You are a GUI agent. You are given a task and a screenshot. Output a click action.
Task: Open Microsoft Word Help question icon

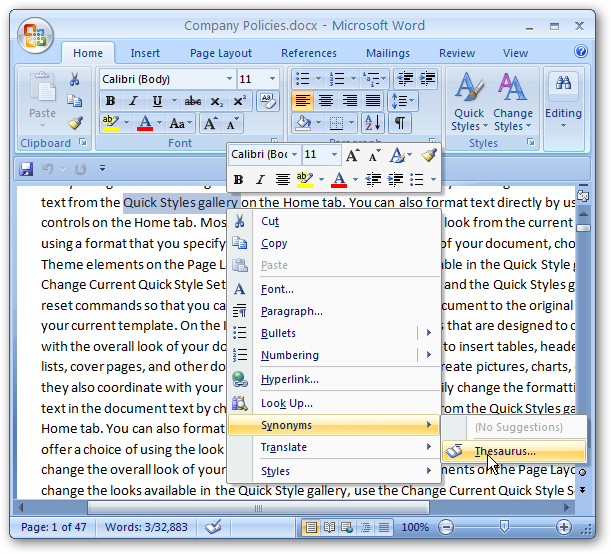[581, 51]
